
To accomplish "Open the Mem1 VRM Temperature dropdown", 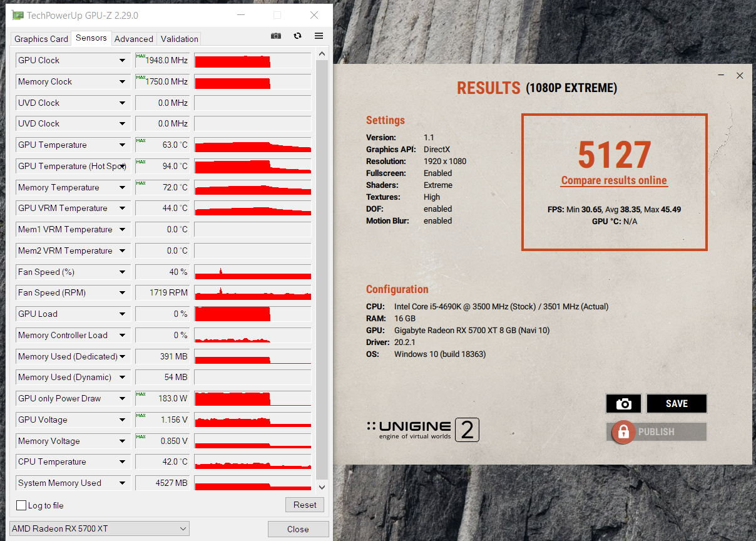I will point(122,230).
